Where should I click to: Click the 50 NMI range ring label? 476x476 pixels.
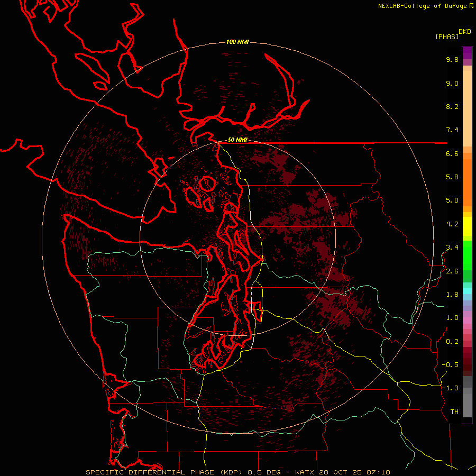coord(237,140)
